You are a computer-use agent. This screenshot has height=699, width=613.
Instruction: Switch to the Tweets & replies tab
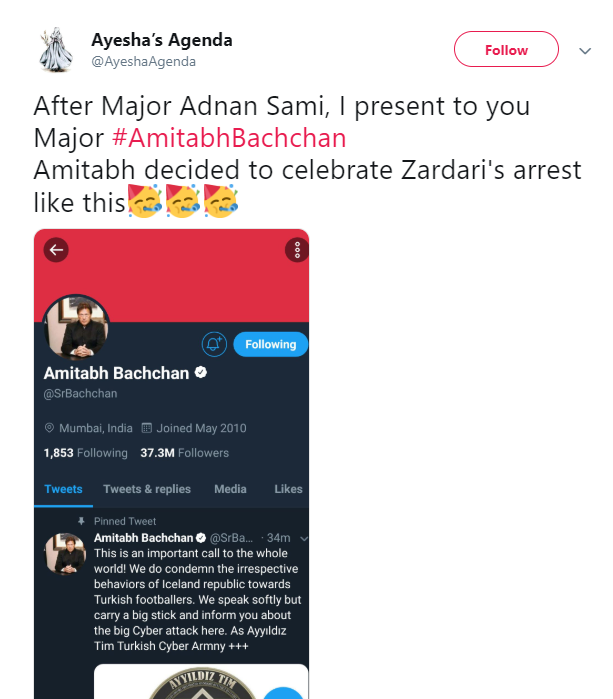pyautogui.click(x=147, y=489)
